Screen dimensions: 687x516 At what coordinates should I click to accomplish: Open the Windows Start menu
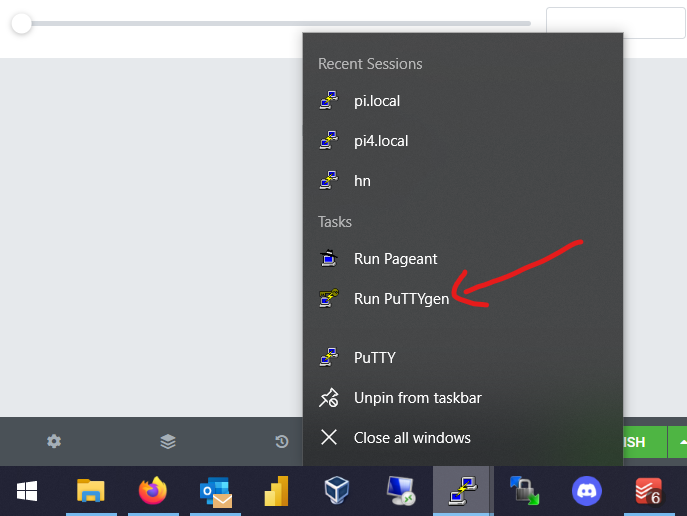tap(27, 491)
